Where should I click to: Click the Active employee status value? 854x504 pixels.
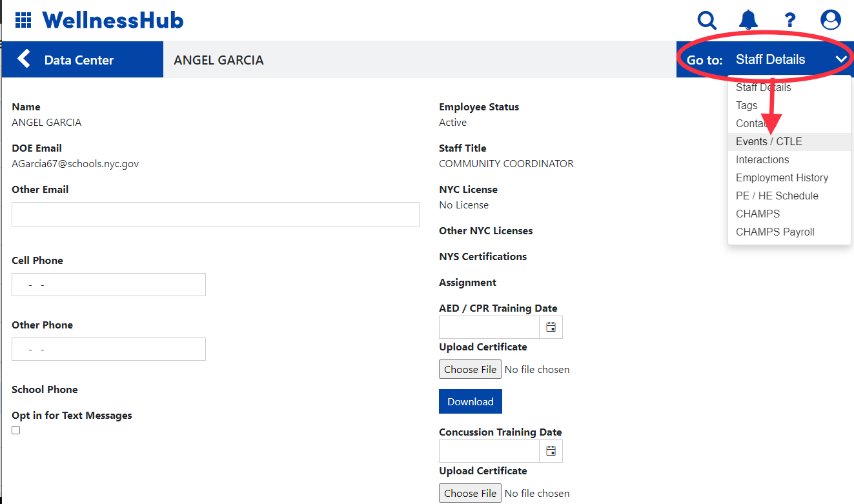point(452,123)
